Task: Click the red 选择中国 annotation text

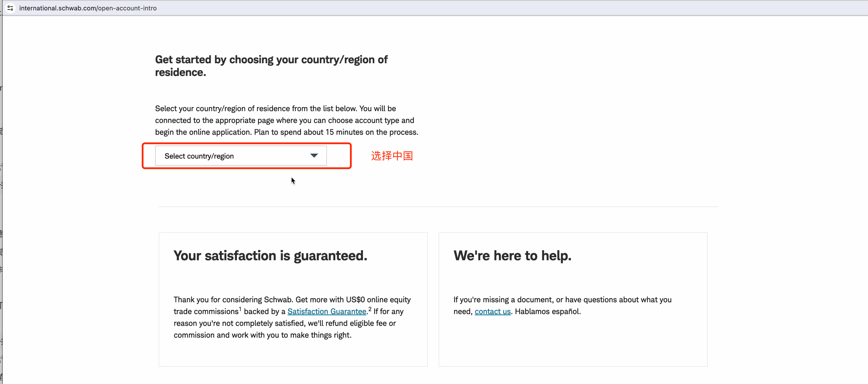Action: (392, 156)
